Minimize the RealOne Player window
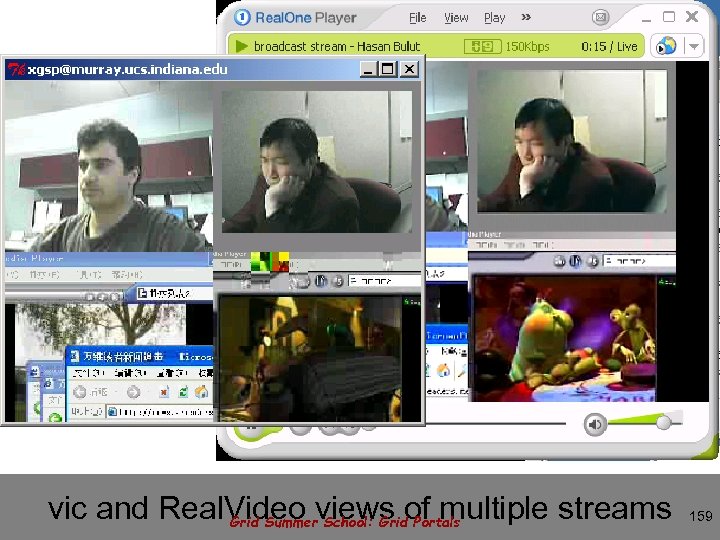 point(646,19)
